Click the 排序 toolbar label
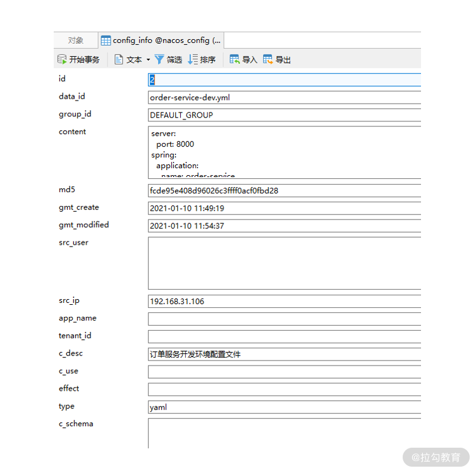This screenshot has width=476, height=473. pos(207,60)
